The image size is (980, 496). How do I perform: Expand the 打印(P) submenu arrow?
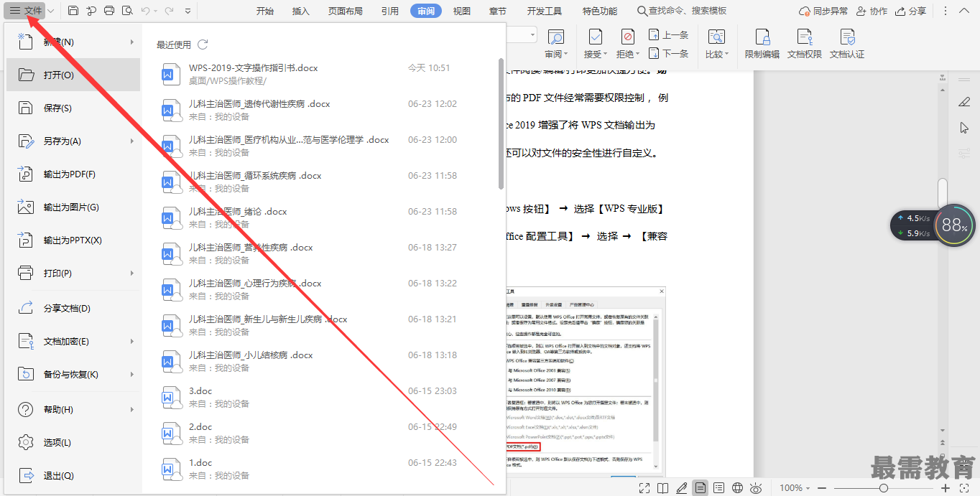click(x=132, y=273)
